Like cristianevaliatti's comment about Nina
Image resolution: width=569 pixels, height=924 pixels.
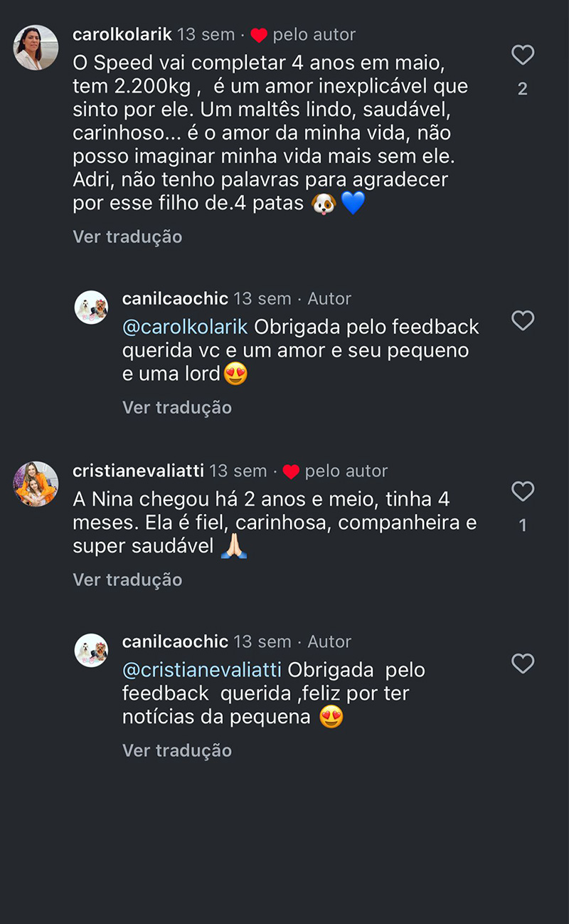tap(523, 492)
